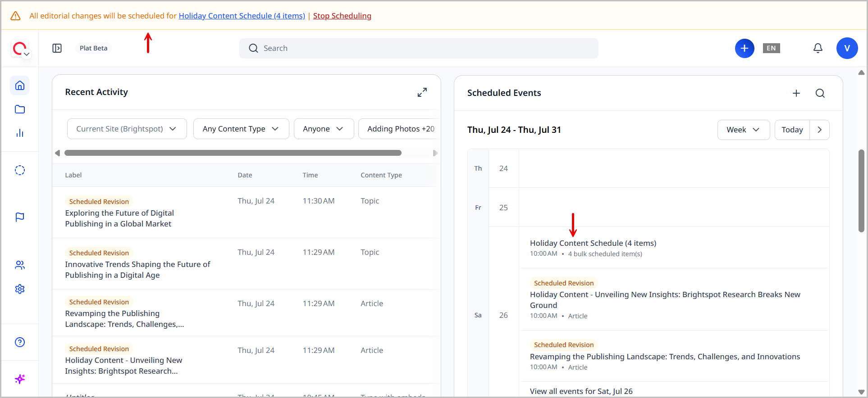This screenshot has width=868, height=398.
Task: Go to Home dashboard icon
Action: tap(20, 86)
